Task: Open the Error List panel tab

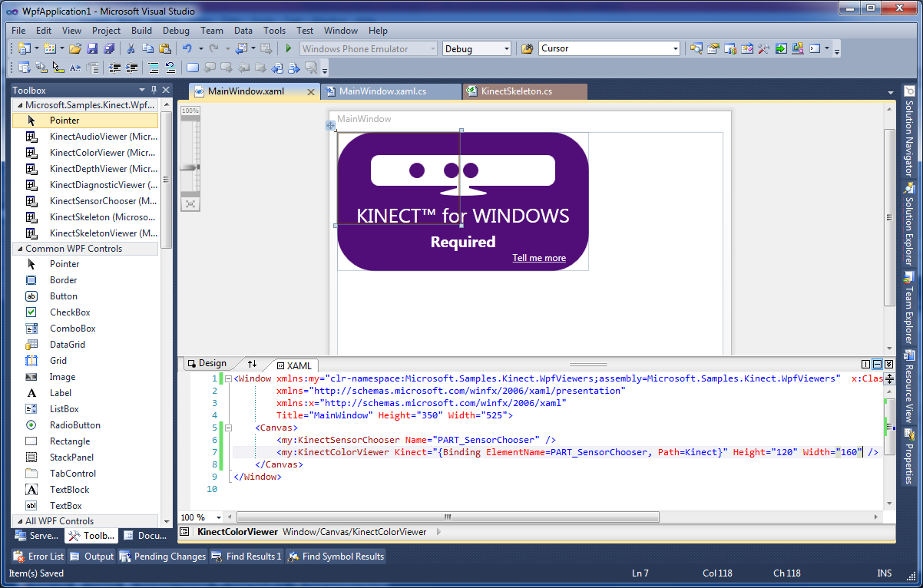Action: (39, 557)
